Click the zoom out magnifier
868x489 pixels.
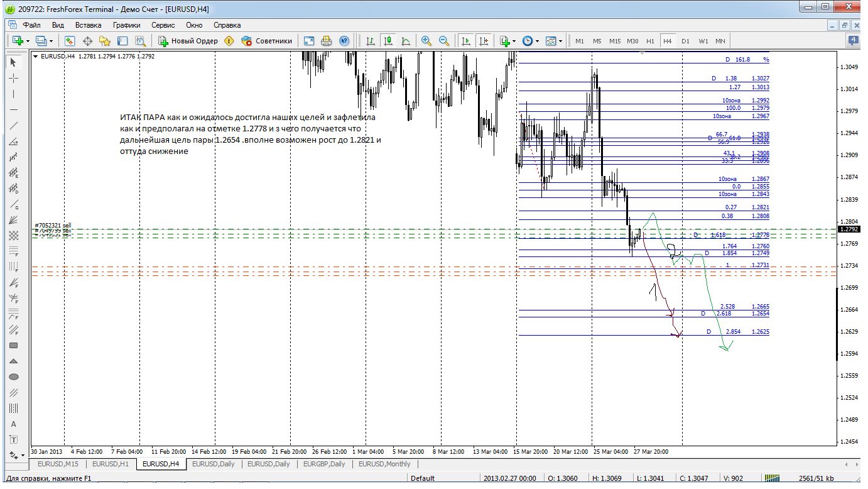coord(444,41)
